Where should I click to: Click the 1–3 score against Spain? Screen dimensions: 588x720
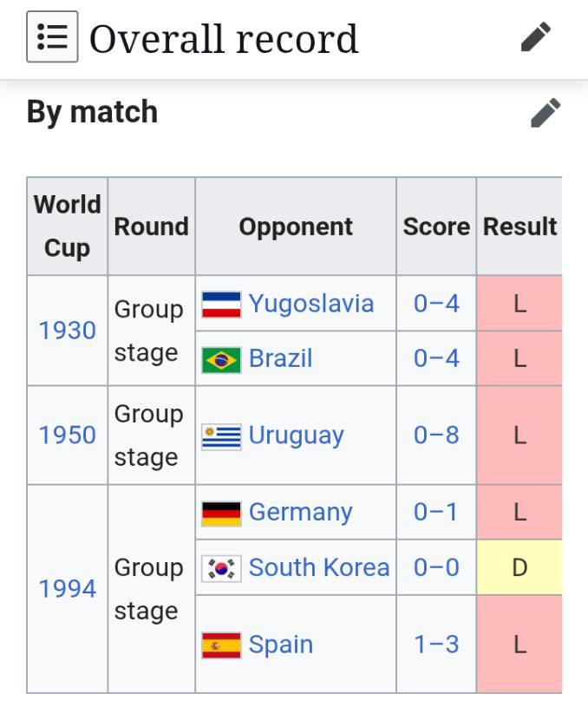pos(436,645)
